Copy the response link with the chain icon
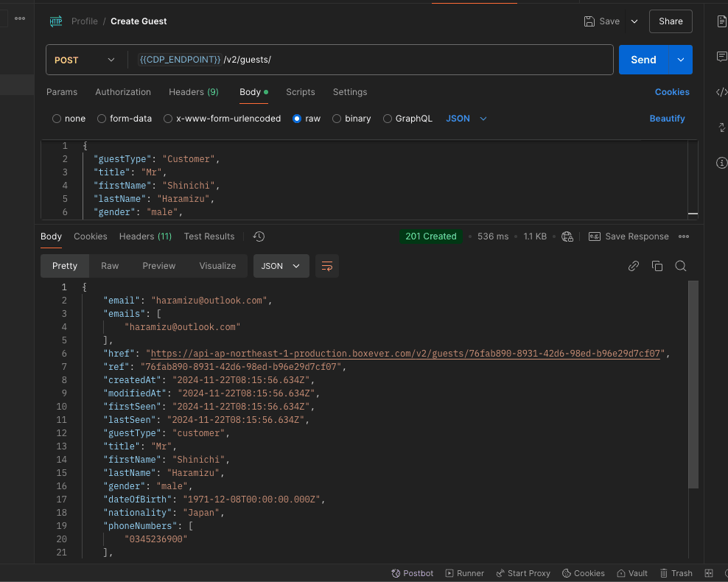The height and width of the screenshot is (582, 728). click(633, 266)
